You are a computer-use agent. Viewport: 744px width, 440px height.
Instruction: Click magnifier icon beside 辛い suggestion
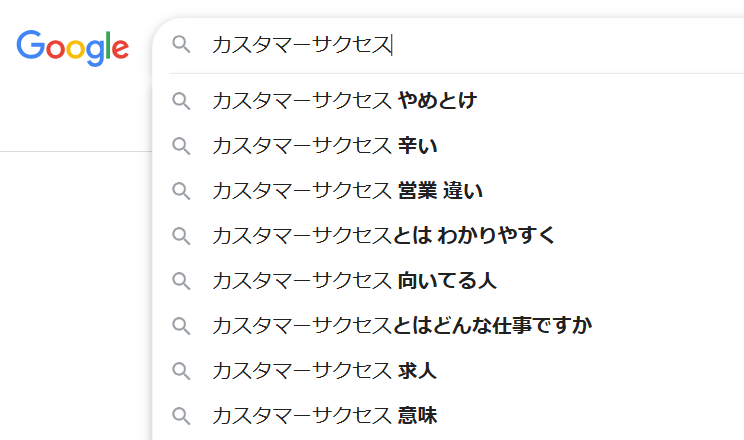181,145
